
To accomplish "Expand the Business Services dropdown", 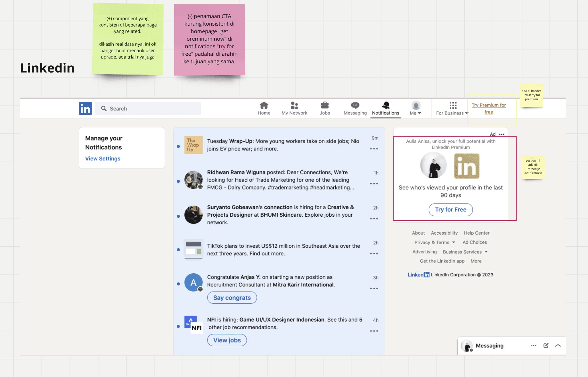I will [465, 252].
